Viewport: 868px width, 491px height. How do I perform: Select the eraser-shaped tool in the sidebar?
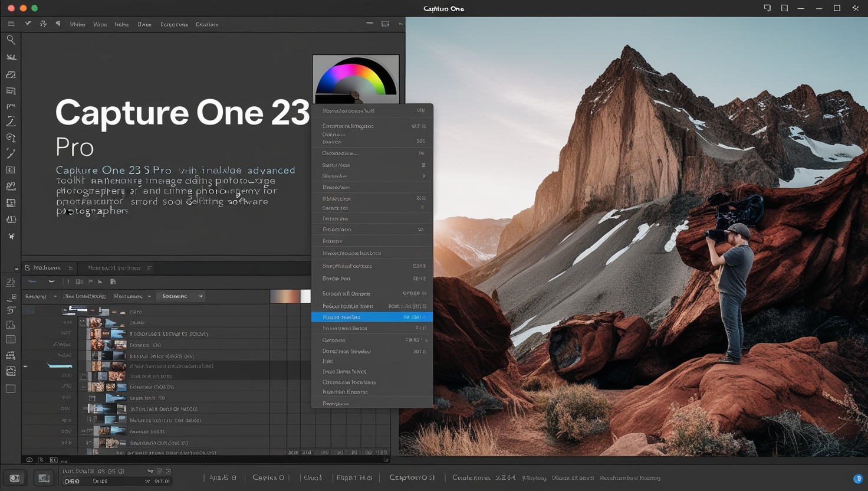[x=11, y=75]
